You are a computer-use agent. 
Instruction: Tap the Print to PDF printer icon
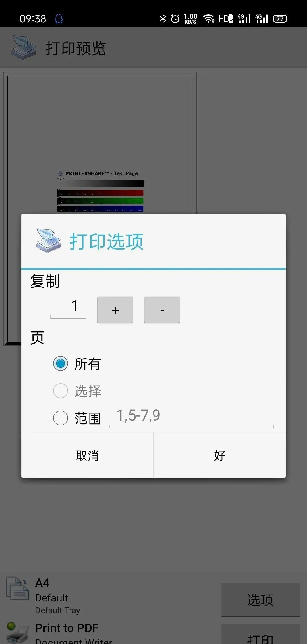pos(18,633)
